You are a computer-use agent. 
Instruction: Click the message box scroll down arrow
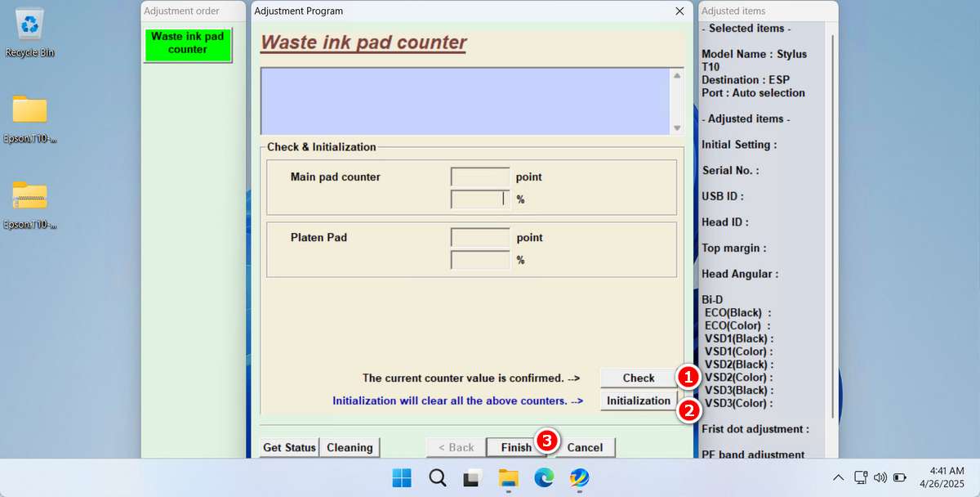click(676, 128)
